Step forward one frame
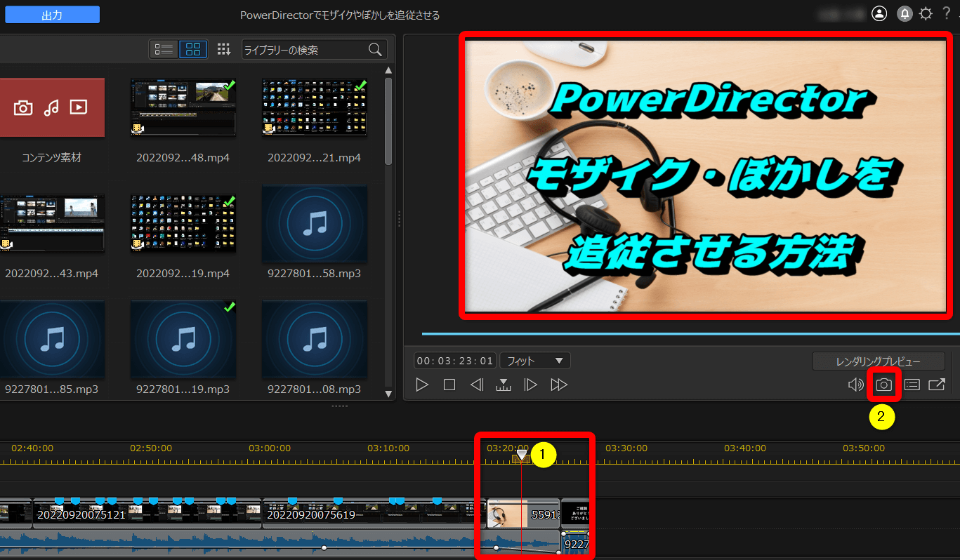This screenshot has height=560, width=960. (531, 385)
